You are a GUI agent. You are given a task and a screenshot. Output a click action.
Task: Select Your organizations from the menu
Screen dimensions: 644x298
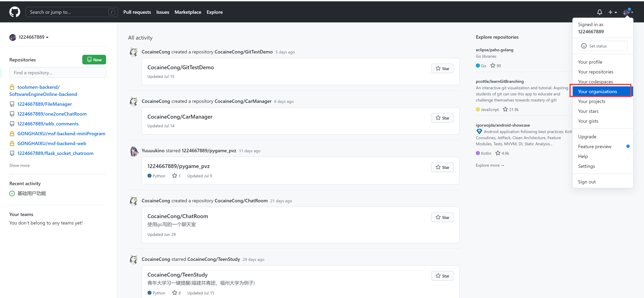(597, 91)
